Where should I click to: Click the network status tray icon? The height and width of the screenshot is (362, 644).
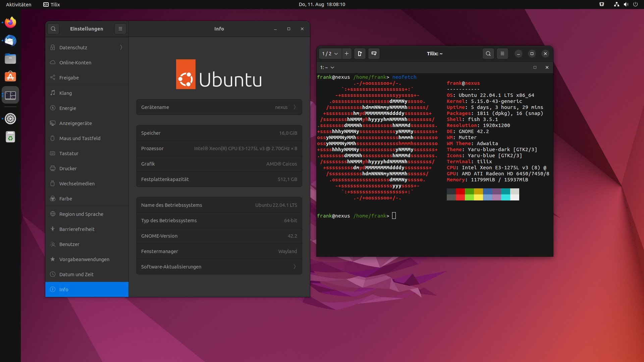click(616, 4)
